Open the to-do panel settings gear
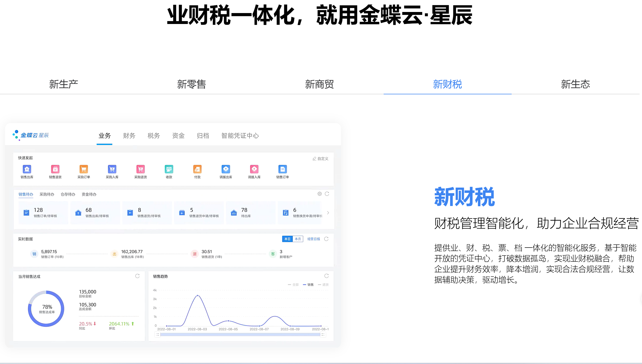The image size is (642, 364). (x=319, y=194)
